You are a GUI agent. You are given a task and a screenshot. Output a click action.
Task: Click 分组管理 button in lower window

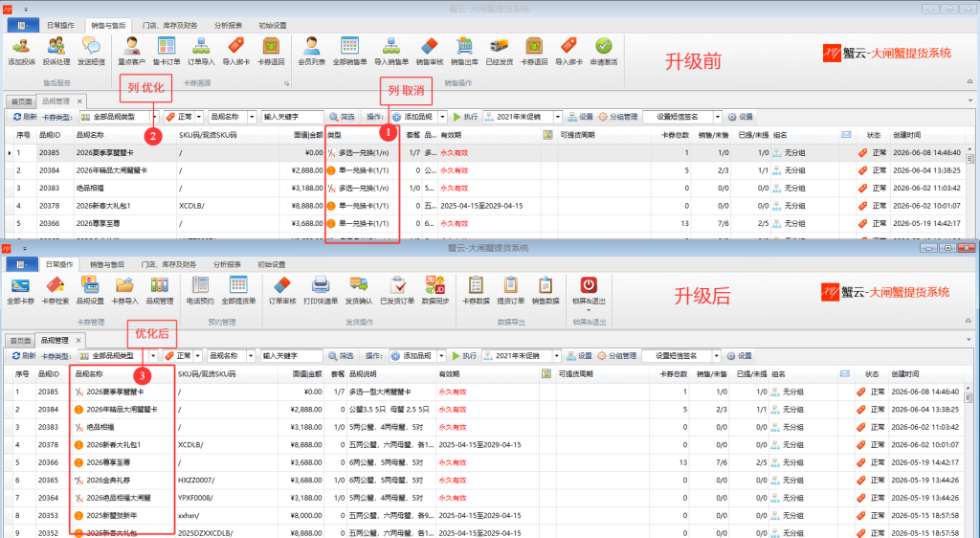point(617,356)
